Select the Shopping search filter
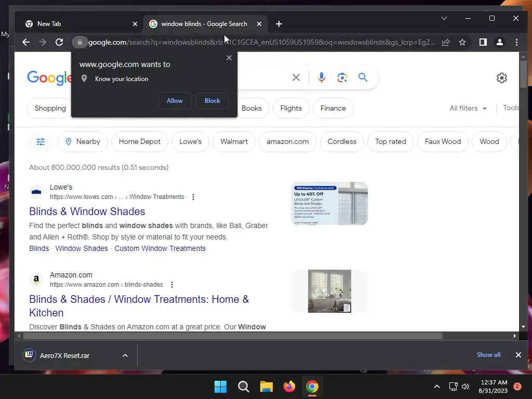Screen dimensions: 532x399 (50, 108)
